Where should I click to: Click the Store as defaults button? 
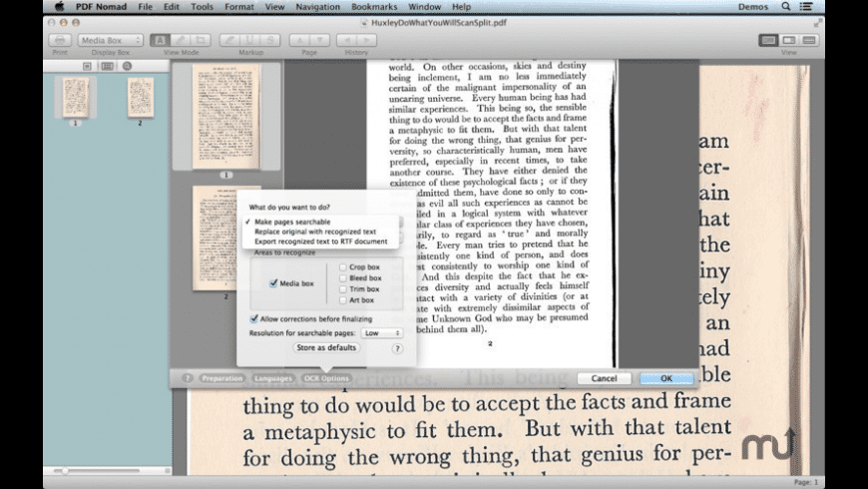[x=326, y=348]
